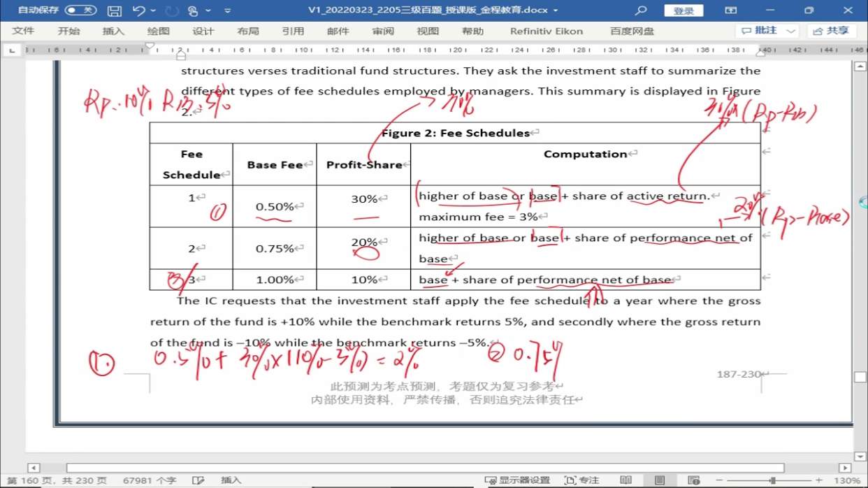This screenshot has width=868, height=488.
Task: Open the Undo history dropdown arrow
Action: [153, 10]
